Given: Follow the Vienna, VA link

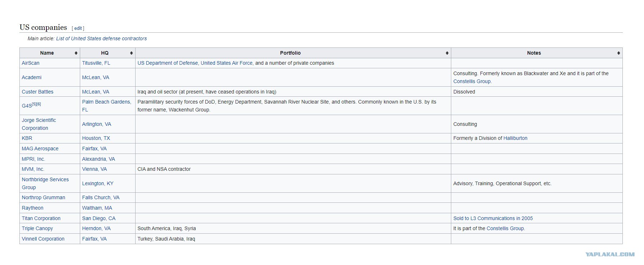Looking at the screenshot, I should (94, 169).
